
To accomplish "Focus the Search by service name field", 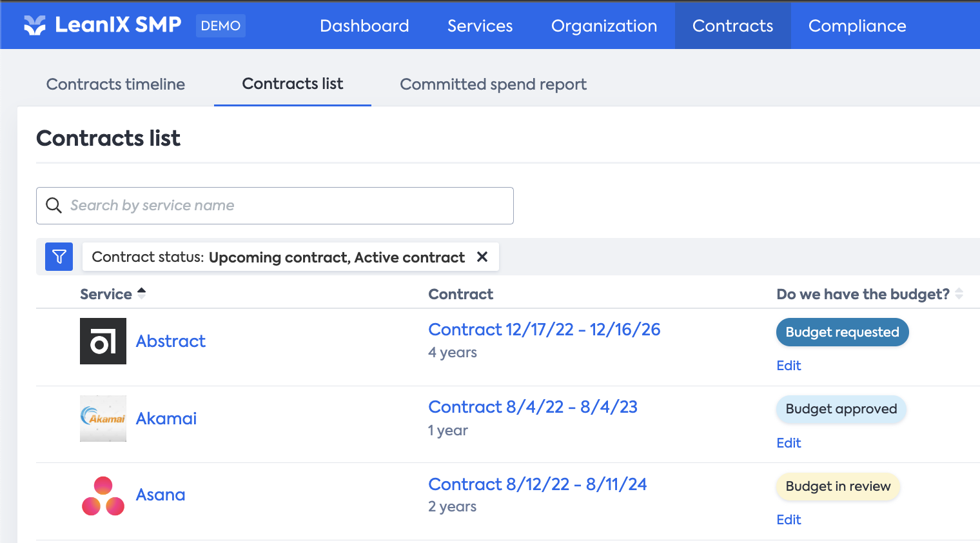I will tap(284, 206).
